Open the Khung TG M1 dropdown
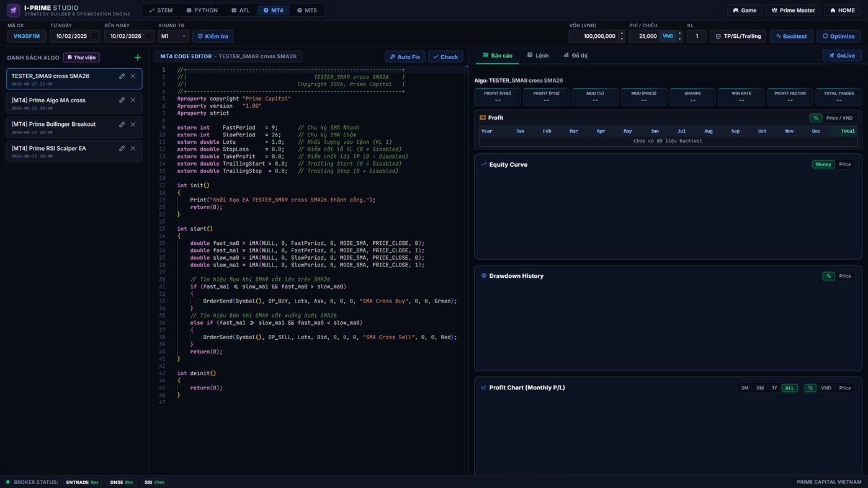 (x=173, y=36)
